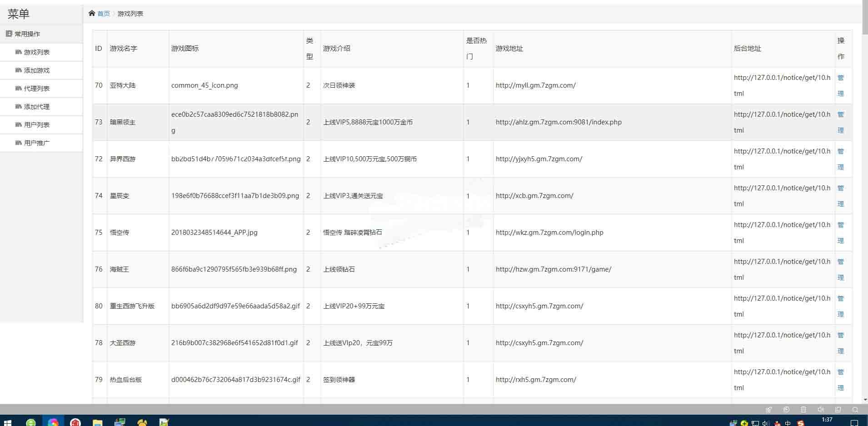
Task: Click the 首页 breadcrumb link
Action: 103,14
